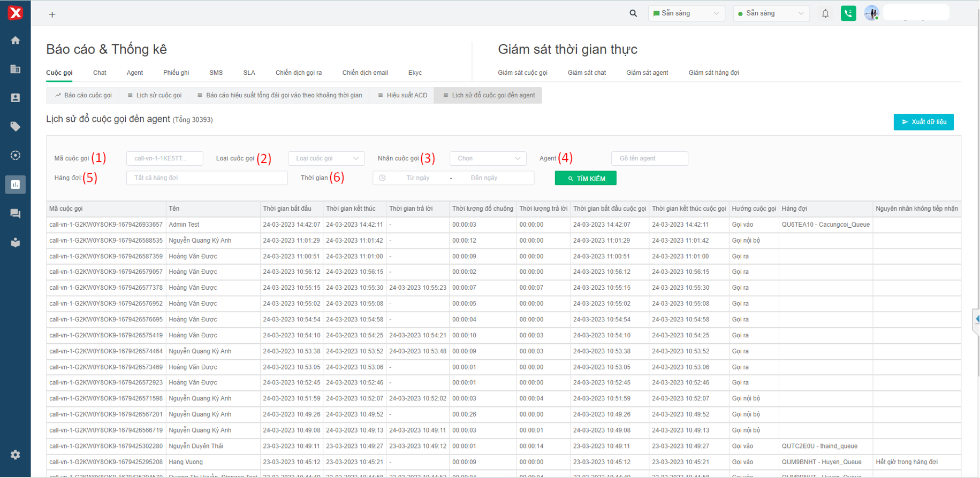The height and width of the screenshot is (478, 980).
Task: Click the Gõ tên agent field
Action: tap(649, 158)
